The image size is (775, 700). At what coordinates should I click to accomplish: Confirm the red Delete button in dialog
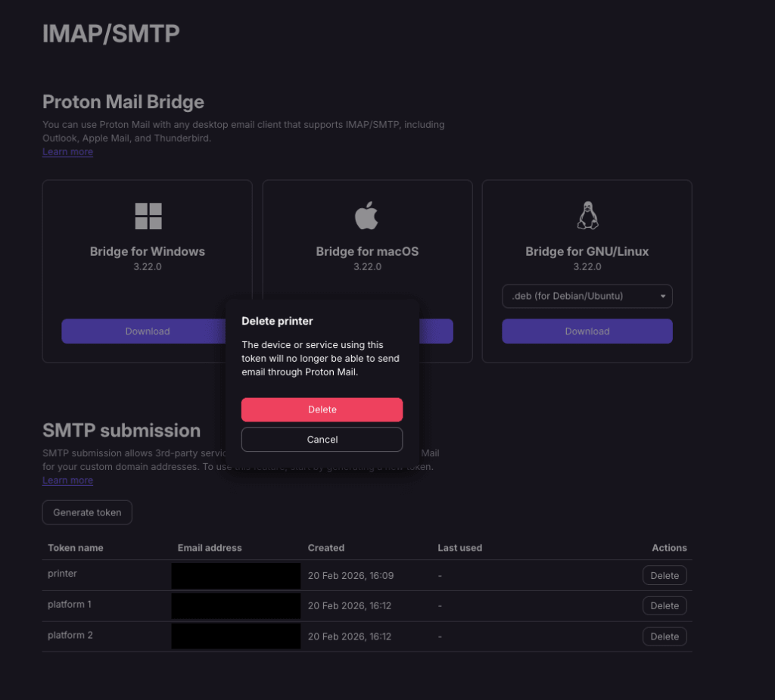click(x=322, y=409)
